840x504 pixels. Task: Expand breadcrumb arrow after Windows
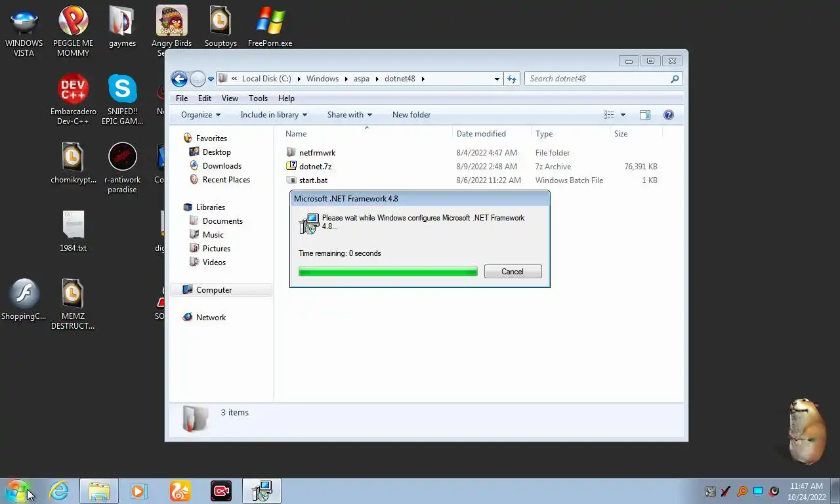(346, 79)
